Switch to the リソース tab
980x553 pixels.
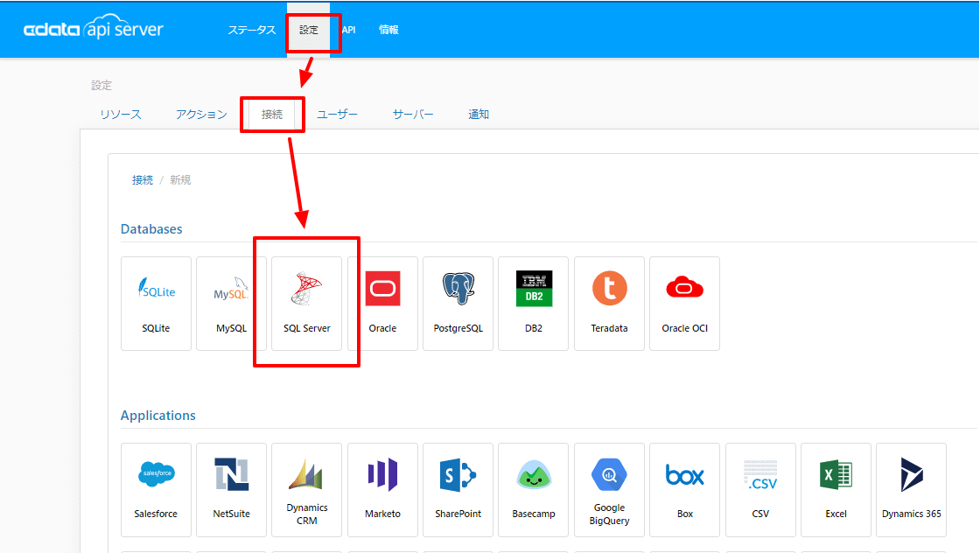tap(121, 115)
